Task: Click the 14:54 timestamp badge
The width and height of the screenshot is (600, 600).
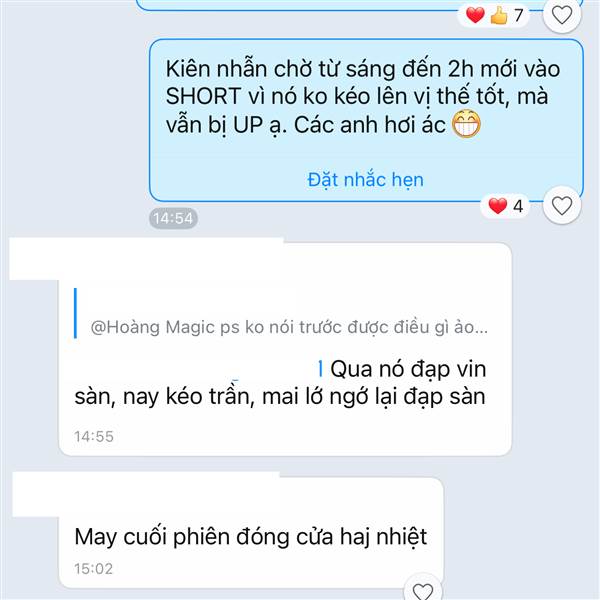Action: [x=173, y=218]
